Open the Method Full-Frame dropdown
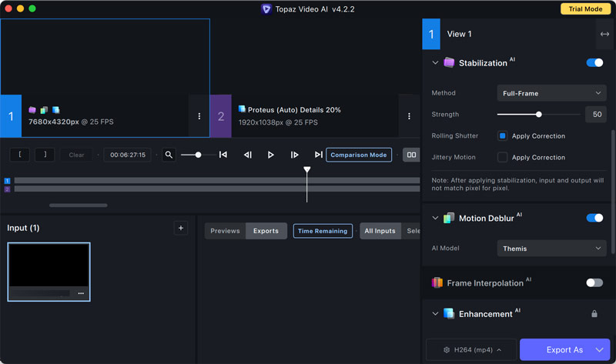The image size is (616, 364). click(551, 93)
